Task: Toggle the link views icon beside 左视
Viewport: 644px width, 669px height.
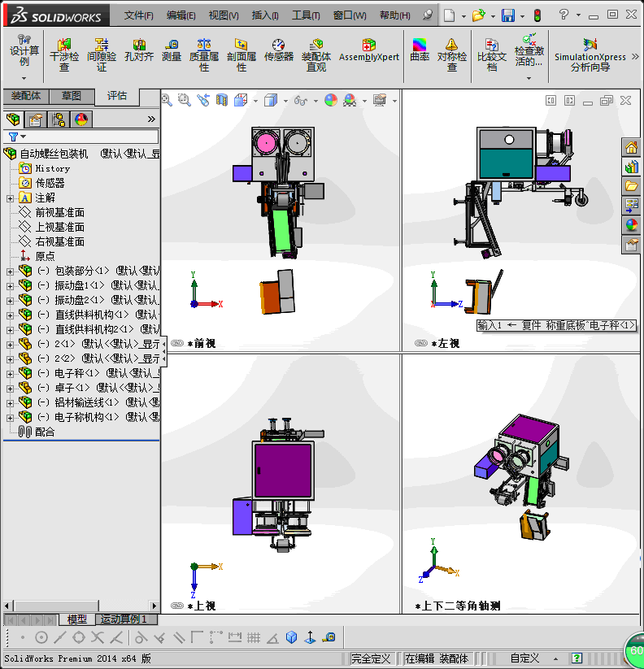Action: coord(421,343)
